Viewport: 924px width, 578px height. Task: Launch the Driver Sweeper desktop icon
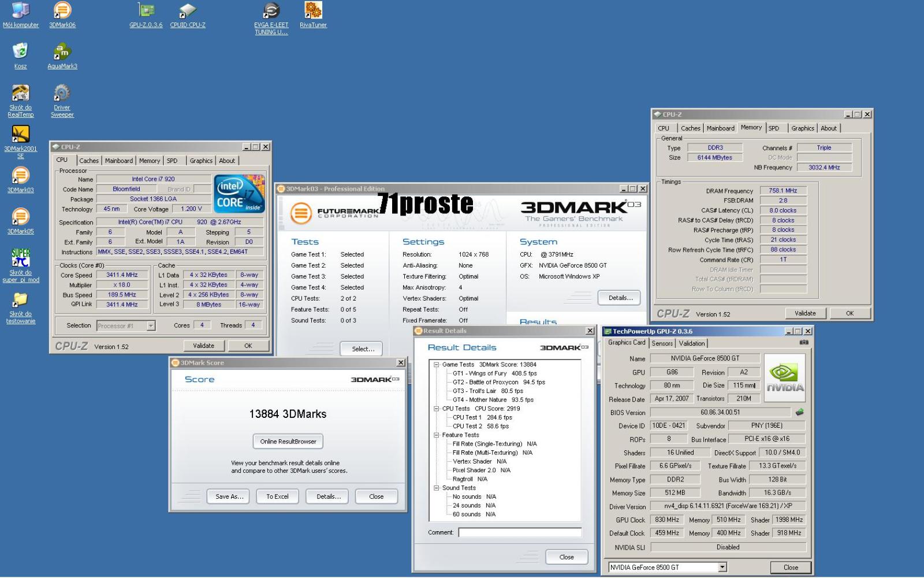[62, 101]
